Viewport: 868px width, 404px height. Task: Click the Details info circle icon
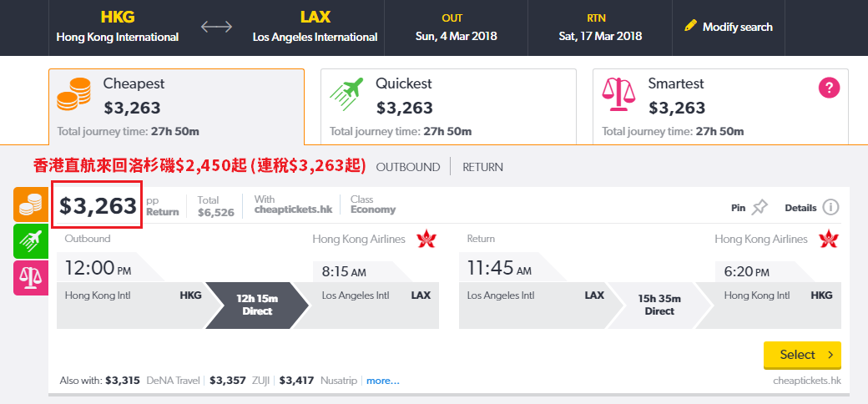(830, 208)
